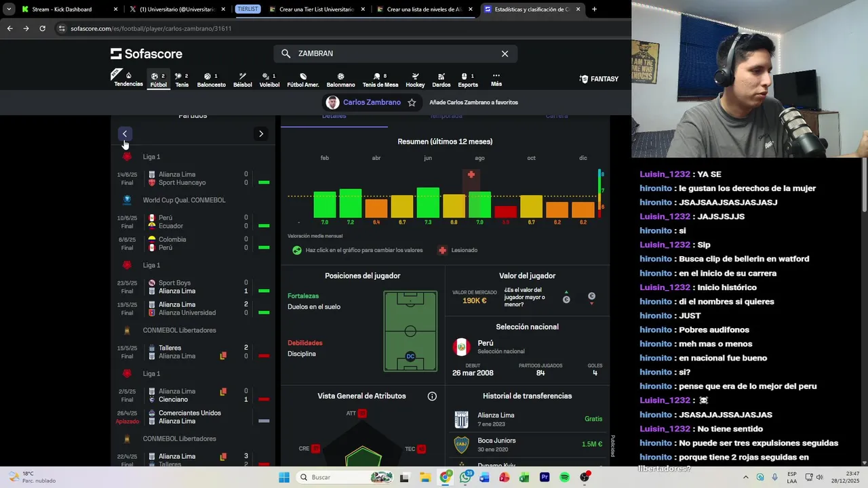The height and width of the screenshot is (488, 868).
Task: Open the Balonmano sport section
Action: point(340,79)
